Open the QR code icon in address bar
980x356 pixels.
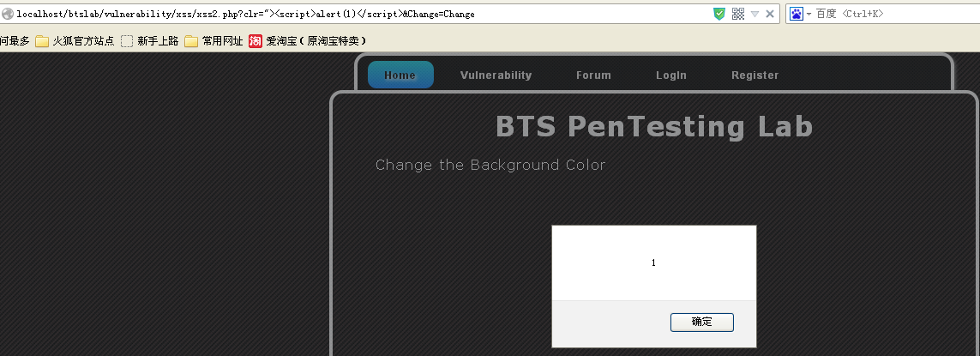738,14
